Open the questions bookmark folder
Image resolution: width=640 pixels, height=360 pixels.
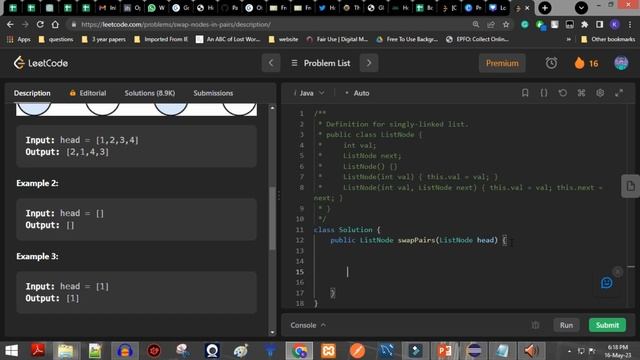56,39
